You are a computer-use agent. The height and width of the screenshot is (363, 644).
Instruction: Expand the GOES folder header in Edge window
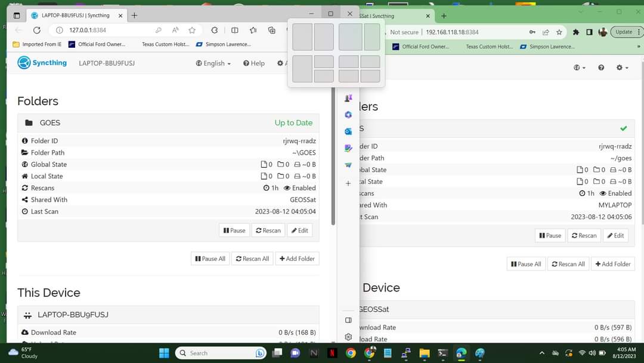(x=168, y=123)
